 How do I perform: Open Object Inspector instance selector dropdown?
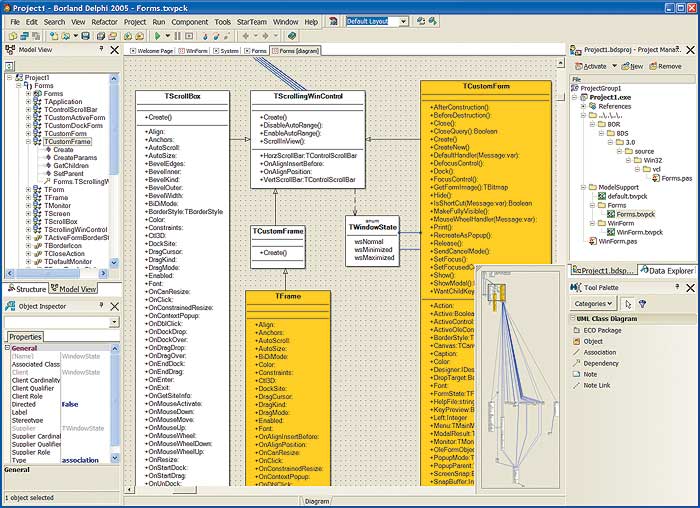[115, 322]
